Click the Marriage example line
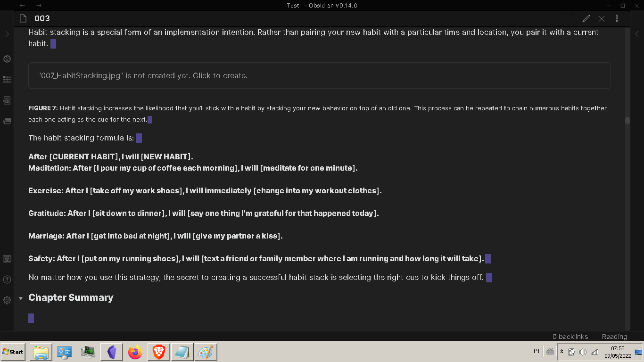 156,236
